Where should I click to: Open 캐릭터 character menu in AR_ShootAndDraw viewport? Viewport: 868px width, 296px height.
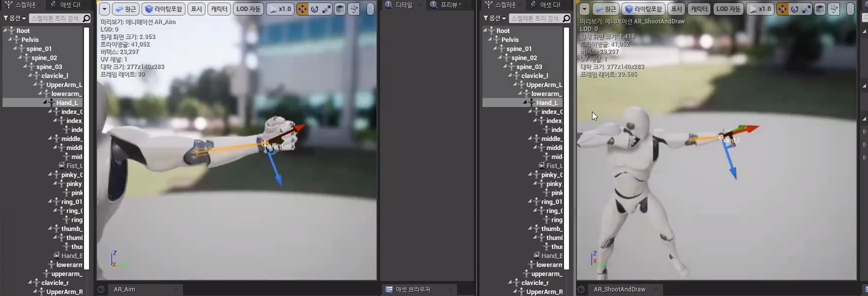pos(699,9)
